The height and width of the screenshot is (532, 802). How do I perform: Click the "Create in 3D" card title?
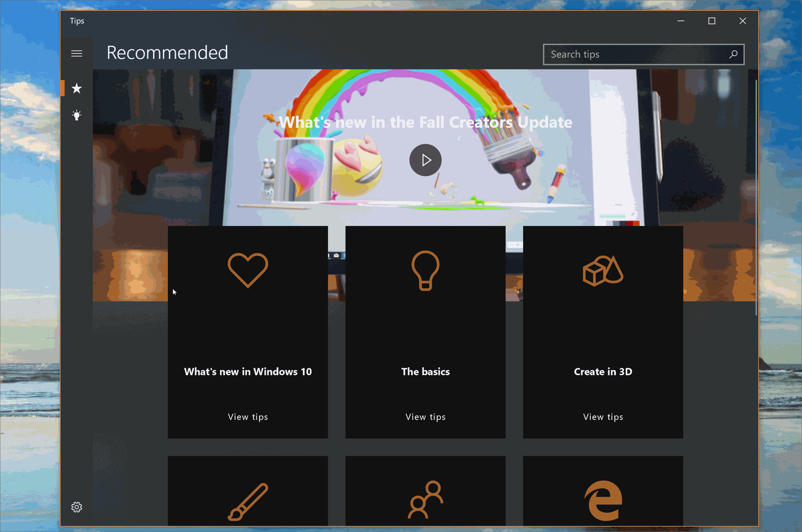coord(603,372)
